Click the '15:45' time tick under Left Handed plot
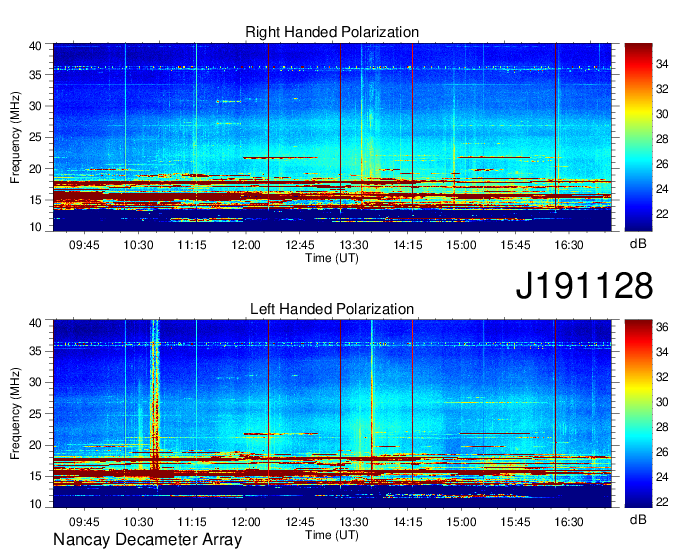Viewport: 680px width, 552px height. [516, 522]
